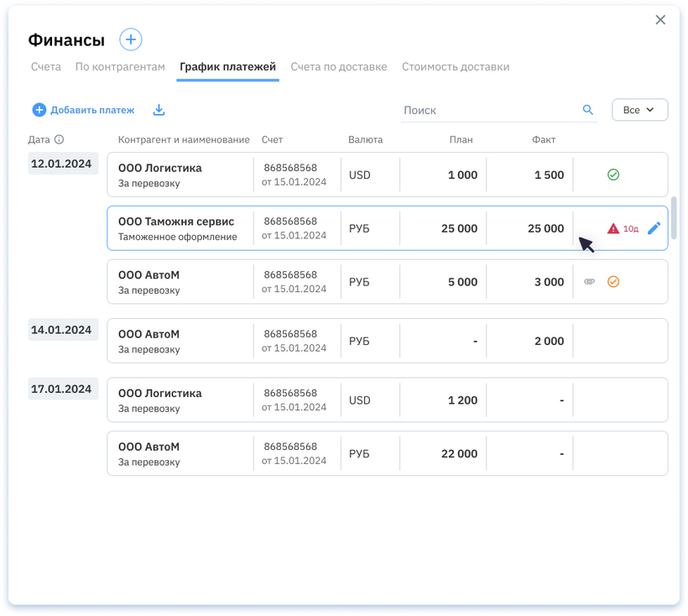The width and height of the screenshot is (688, 616).
Task: Switch to the Счета tab
Action: pos(46,66)
